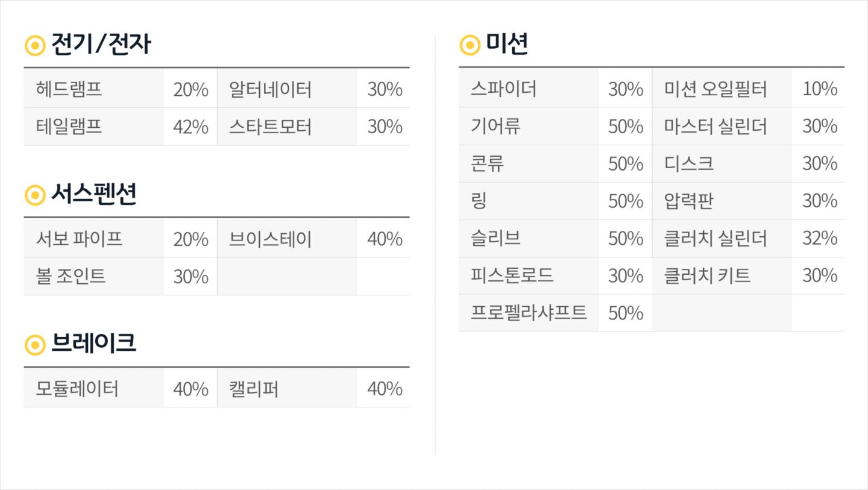Select the 볼 조인트 item

click(x=71, y=276)
